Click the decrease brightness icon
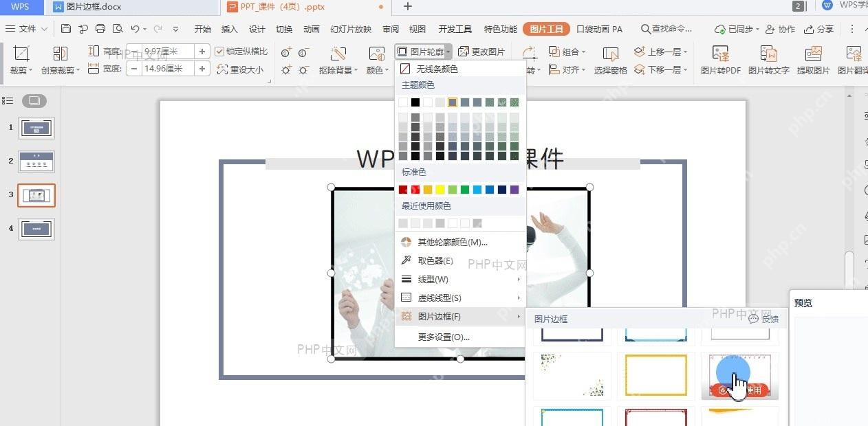The height and width of the screenshot is (426, 868). point(303,69)
